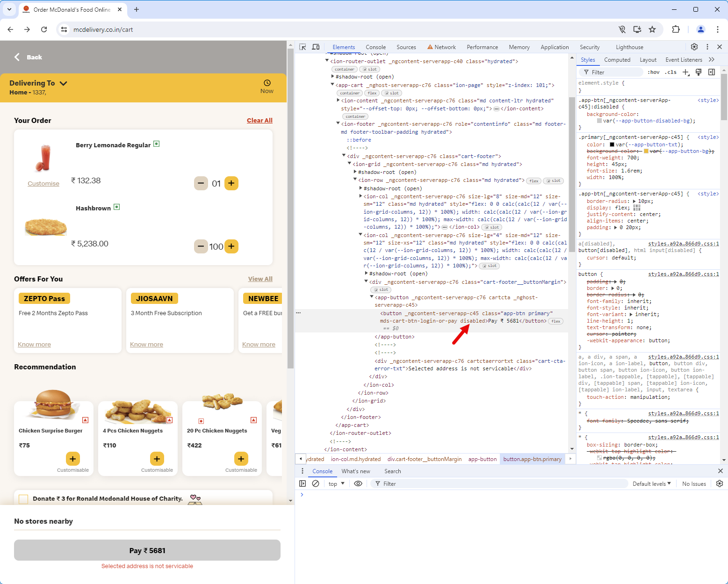
Task: Click the Back button in cart
Action: click(x=28, y=57)
